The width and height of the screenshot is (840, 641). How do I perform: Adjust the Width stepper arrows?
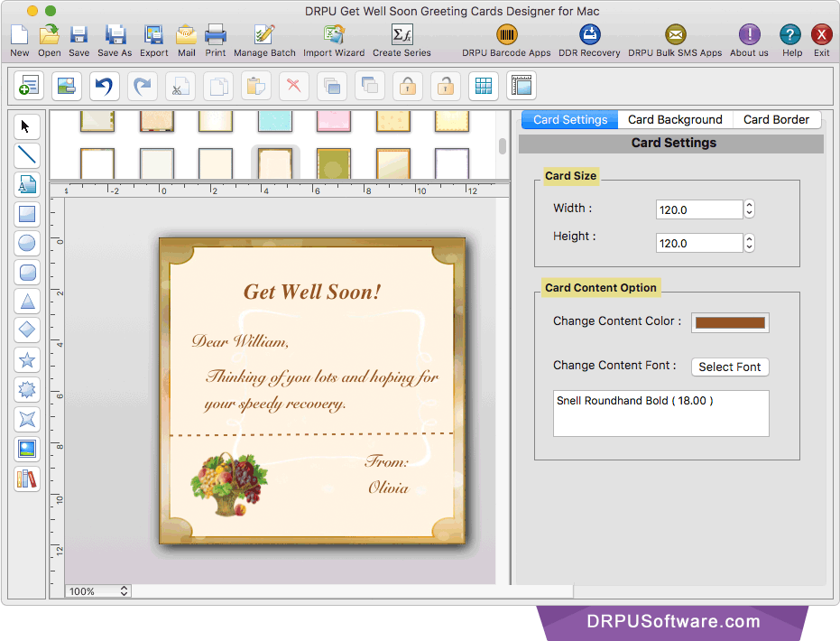coord(750,209)
